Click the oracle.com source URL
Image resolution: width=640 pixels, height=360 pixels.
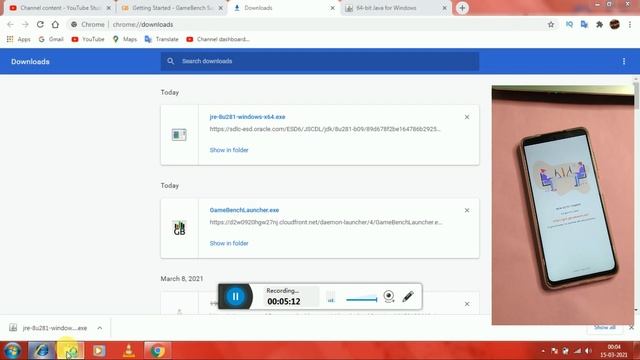pyautogui.click(x=325, y=129)
